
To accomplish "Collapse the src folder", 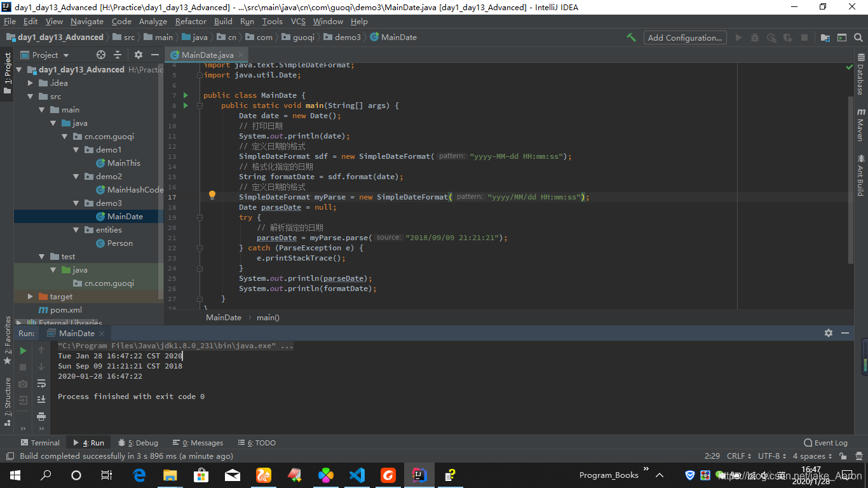I will pos(31,97).
